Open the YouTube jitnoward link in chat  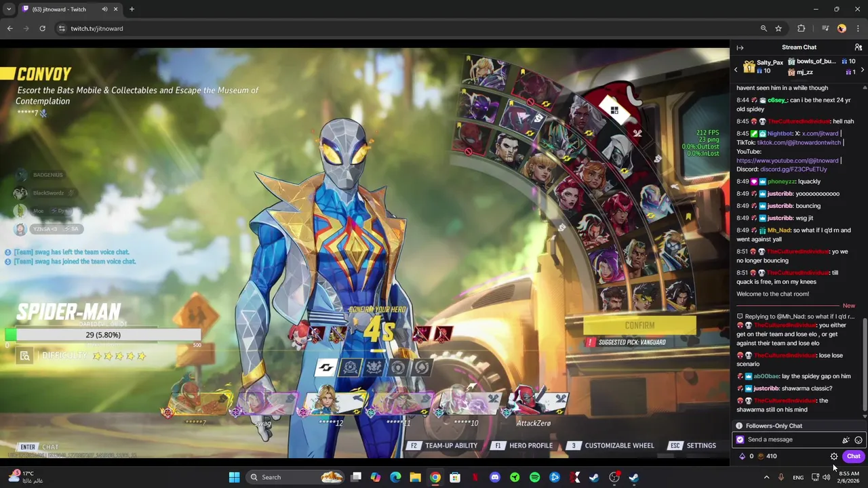(x=788, y=161)
